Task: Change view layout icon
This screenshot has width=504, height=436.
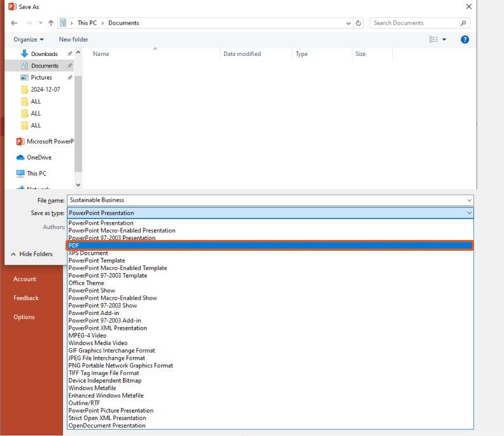Action: point(433,39)
